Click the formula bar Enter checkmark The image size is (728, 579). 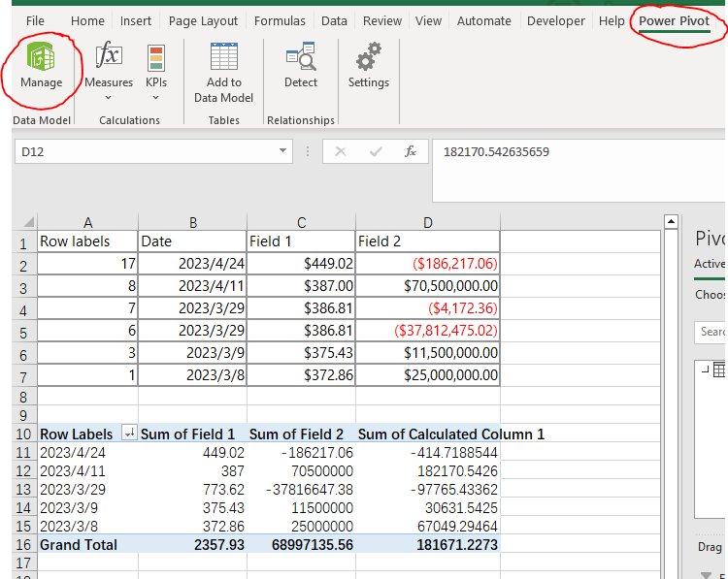[376, 152]
